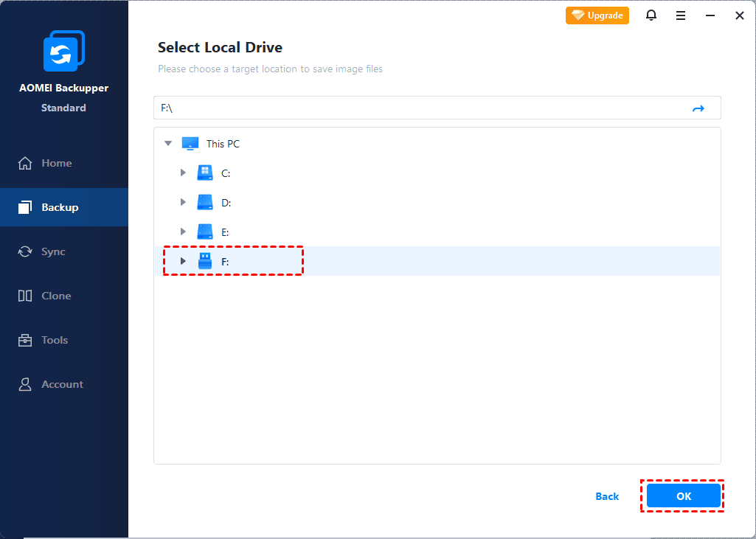This screenshot has width=756, height=539.
Task: Open the Clone section
Action: click(56, 296)
